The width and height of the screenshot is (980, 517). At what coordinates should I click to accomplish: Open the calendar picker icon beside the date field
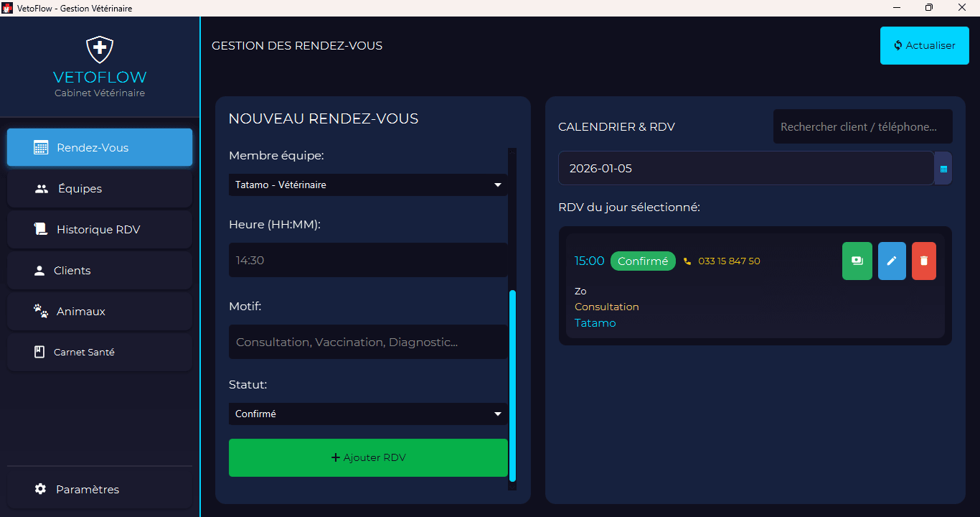coord(943,167)
